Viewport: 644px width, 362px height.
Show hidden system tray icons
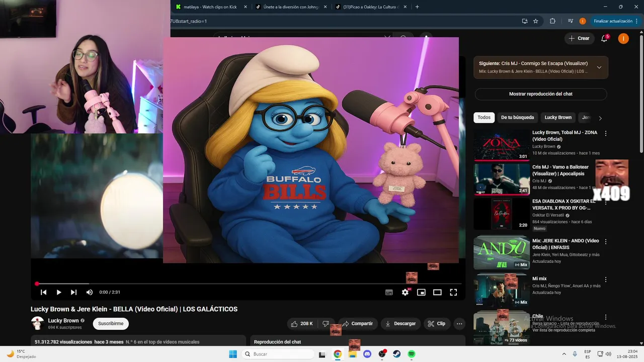pos(563,354)
